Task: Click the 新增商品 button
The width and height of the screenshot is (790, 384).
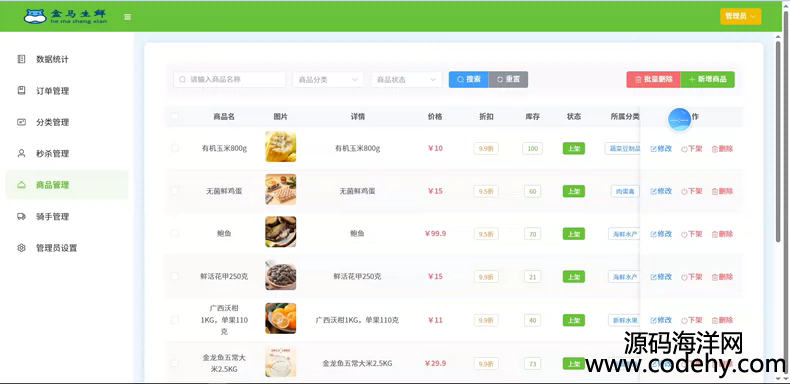Action: click(707, 80)
